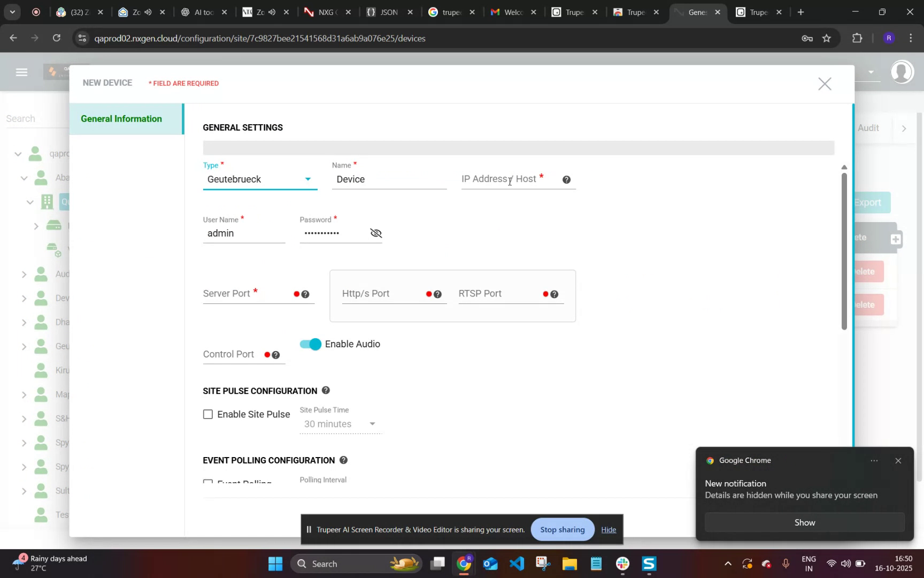Open the Chrome browser from the taskbar
Image resolution: width=924 pixels, height=578 pixels.
point(464,564)
